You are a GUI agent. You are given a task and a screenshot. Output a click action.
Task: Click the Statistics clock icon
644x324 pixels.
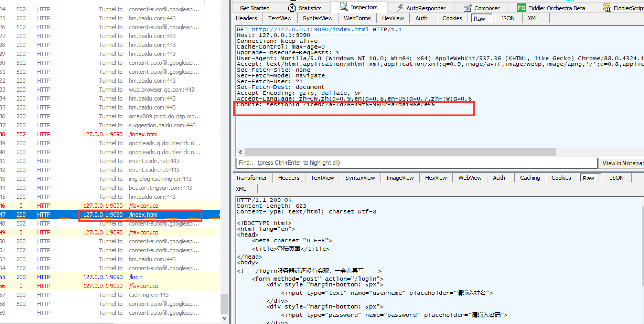pos(292,8)
